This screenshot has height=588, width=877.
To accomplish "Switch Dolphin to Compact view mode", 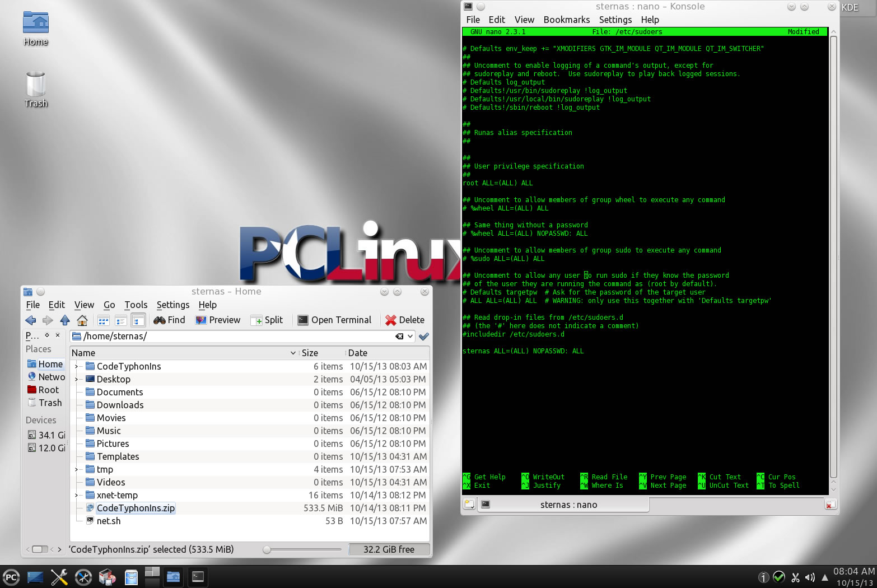I will click(x=120, y=320).
